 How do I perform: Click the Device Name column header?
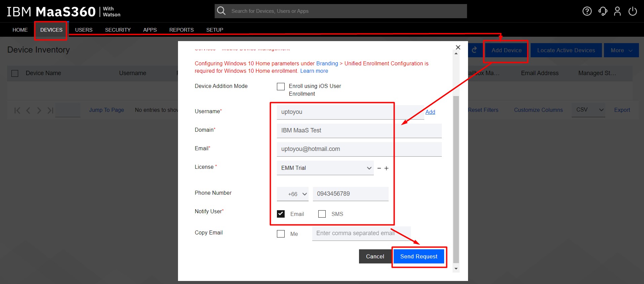coord(43,73)
